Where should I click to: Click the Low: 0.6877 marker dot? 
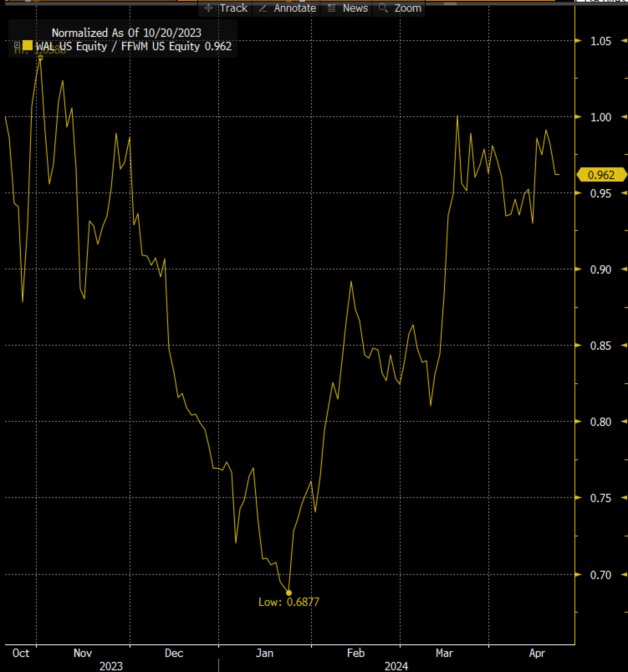click(289, 592)
